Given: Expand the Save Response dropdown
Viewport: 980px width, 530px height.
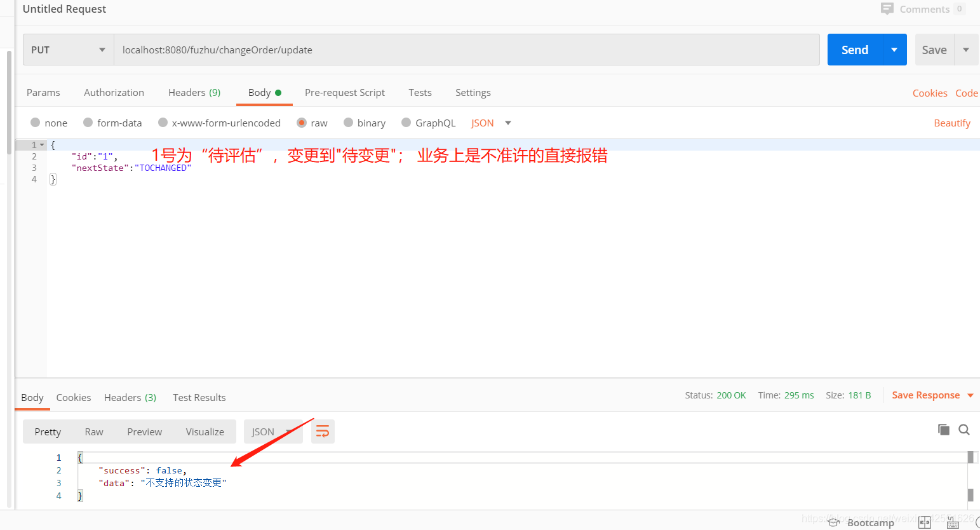Looking at the screenshot, I should [970, 395].
